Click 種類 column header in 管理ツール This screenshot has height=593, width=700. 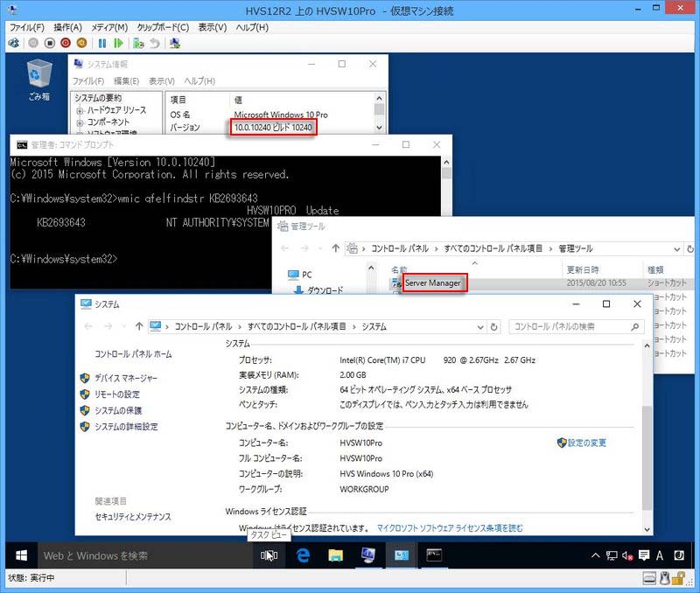tap(655, 269)
